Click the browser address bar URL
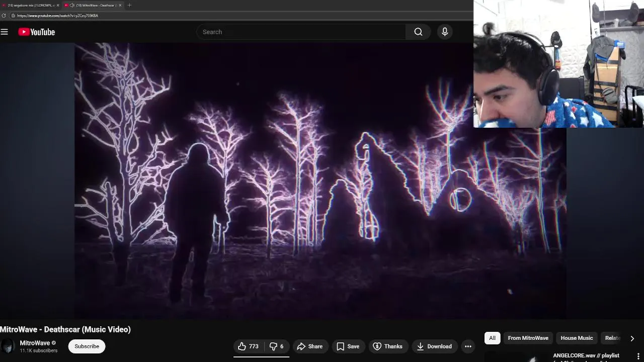The width and height of the screenshot is (644, 362). (x=57, y=16)
